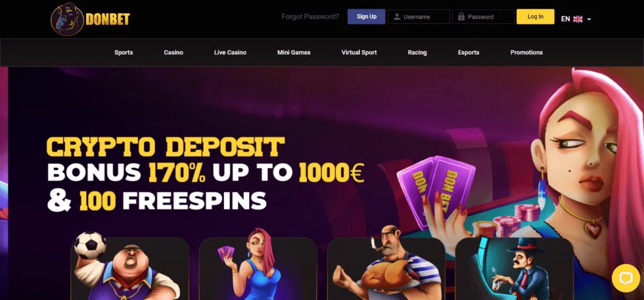The width and height of the screenshot is (644, 300).
Task: Open the Sports menu
Action: click(x=124, y=52)
